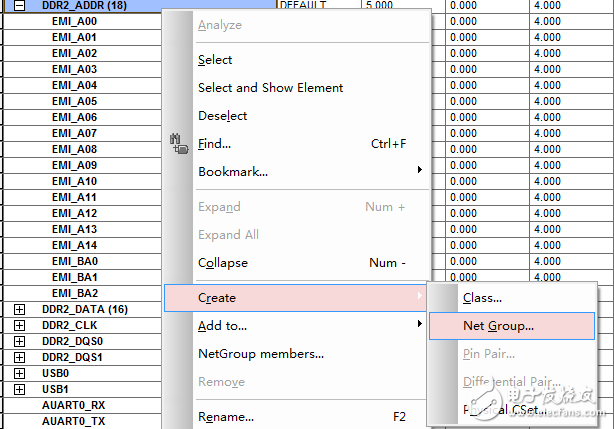
Task: Click the binoculars Find icon in context menu
Action: pyautogui.click(x=179, y=143)
